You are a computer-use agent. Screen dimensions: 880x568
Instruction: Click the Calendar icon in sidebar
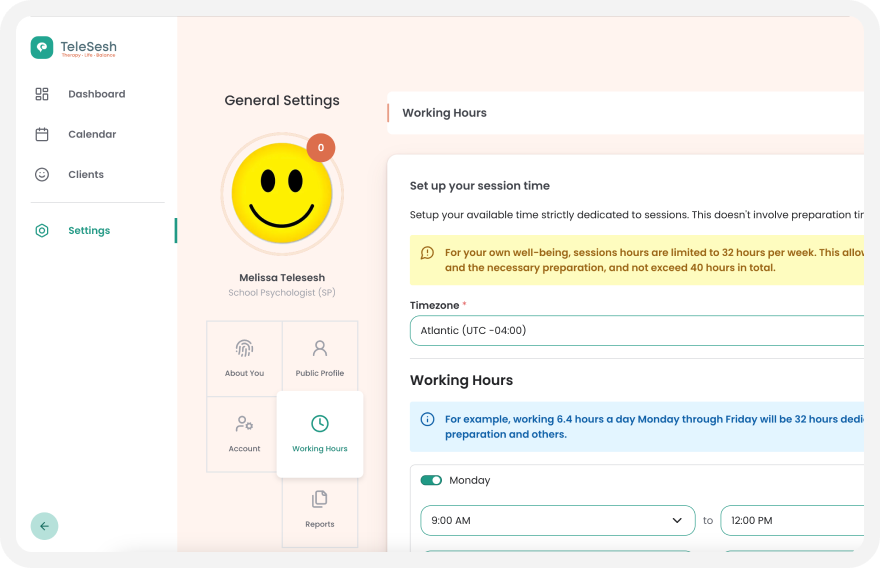[x=42, y=134]
